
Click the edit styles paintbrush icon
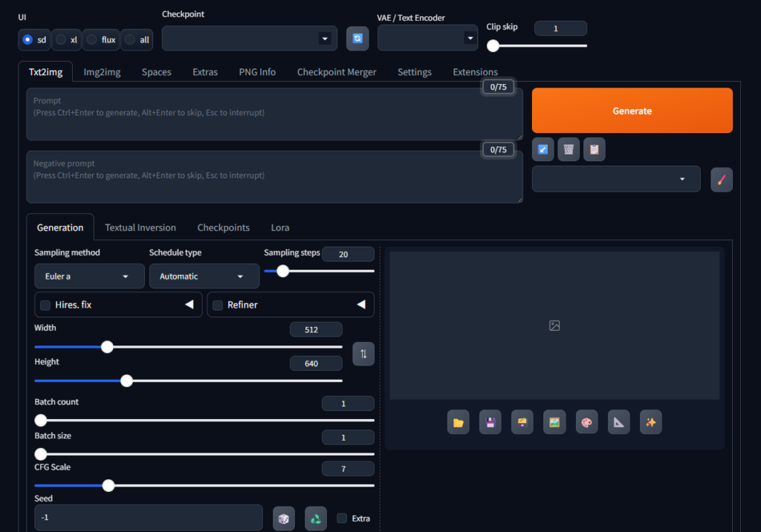pyautogui.click(x=721, y=179)
